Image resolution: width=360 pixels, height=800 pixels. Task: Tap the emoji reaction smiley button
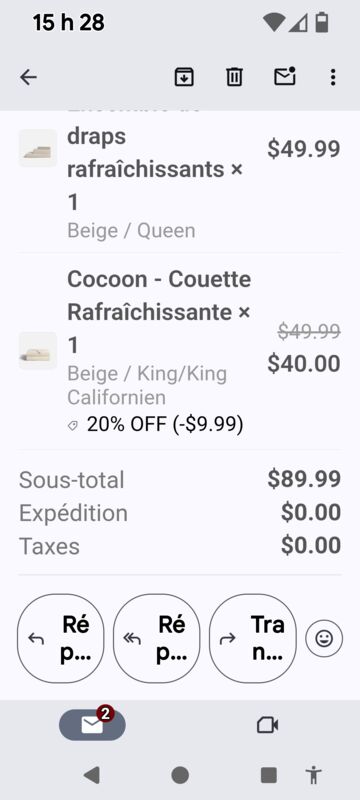pos(324,638)
